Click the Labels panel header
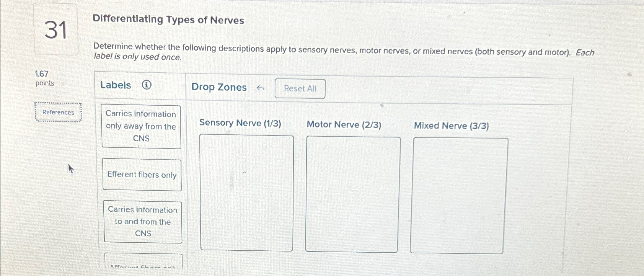644x276 pixels. point(116,85)
